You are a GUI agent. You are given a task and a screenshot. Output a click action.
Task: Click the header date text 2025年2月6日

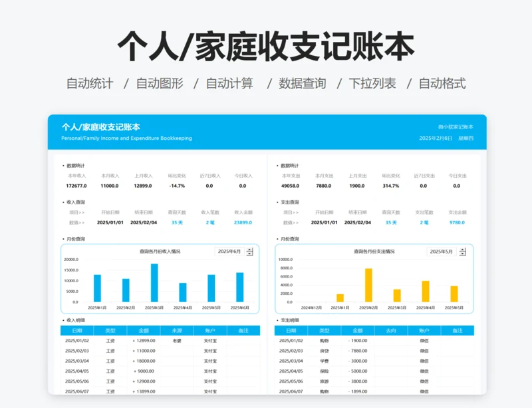(x=436, y=138)
